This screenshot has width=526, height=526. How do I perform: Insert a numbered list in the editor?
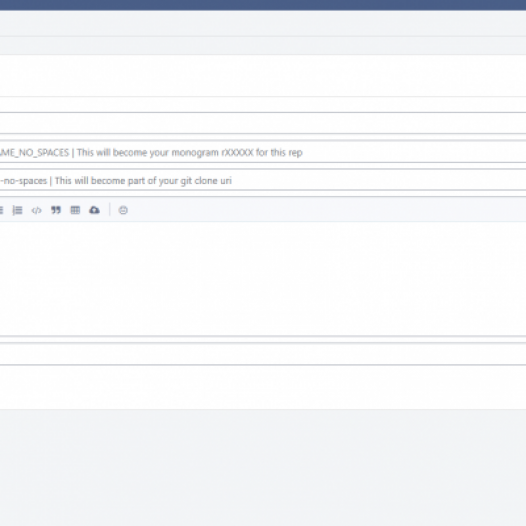point(17,210)
